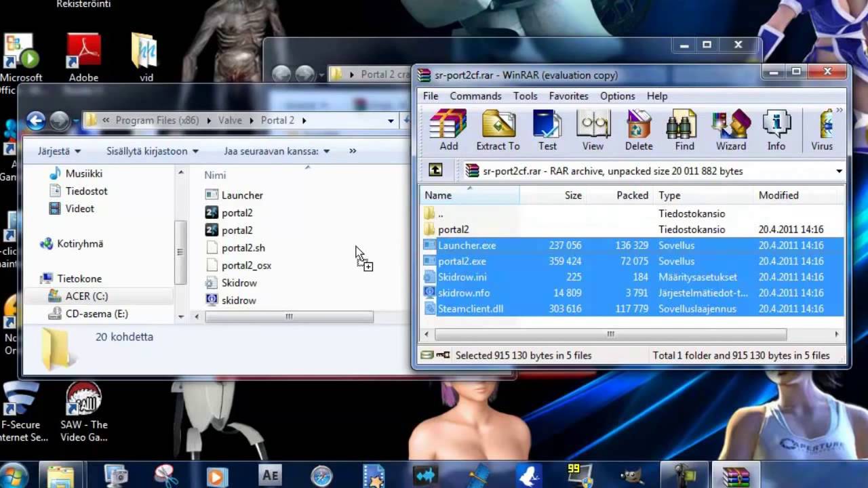
Task: Click the Test archive icon
Action: point(547,129)
